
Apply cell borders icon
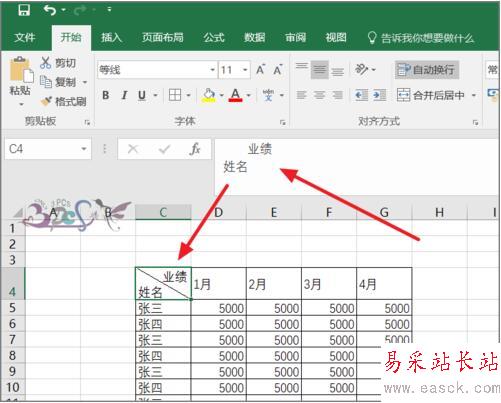pos(175,95)
